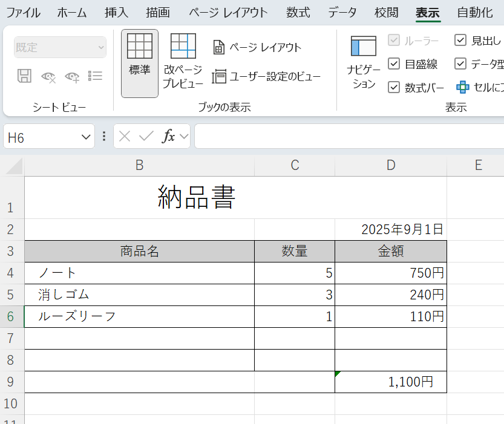Click the 金額 header cell
The height and width of the screenshot is (424, 504).
coord(391,251)
